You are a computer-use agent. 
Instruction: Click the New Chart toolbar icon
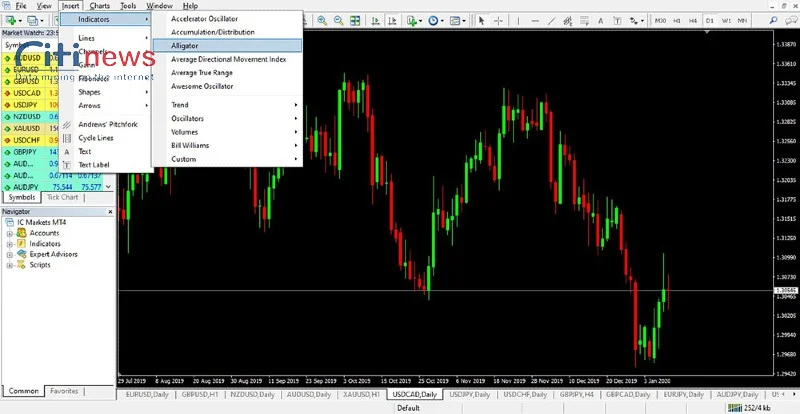click(x=10, y=20)
